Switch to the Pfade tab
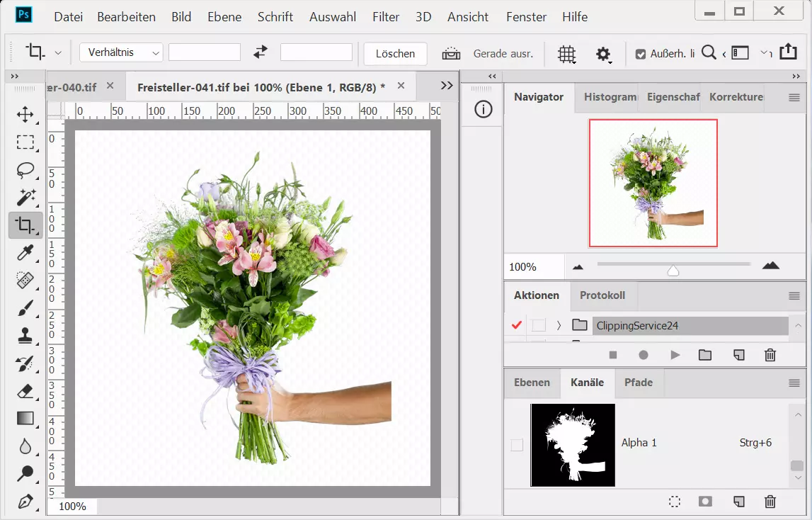This screenshot has width=812, height=520. (x=638, y=383)
